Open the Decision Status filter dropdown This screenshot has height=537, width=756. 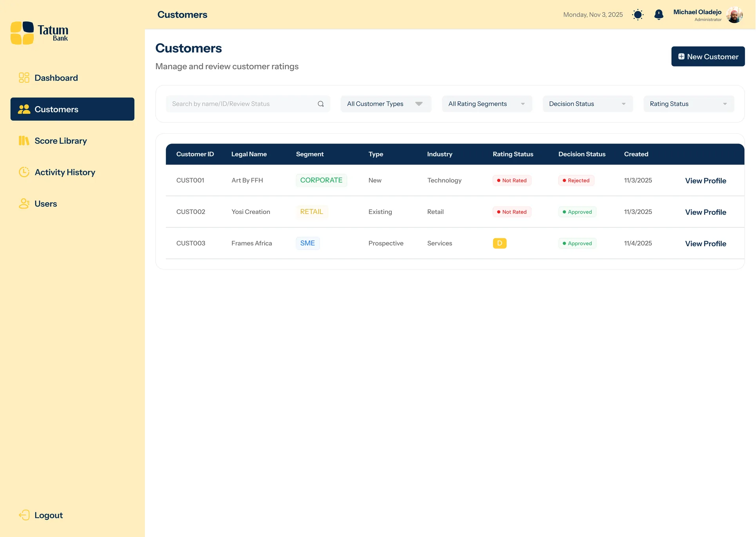click(587, 104)
